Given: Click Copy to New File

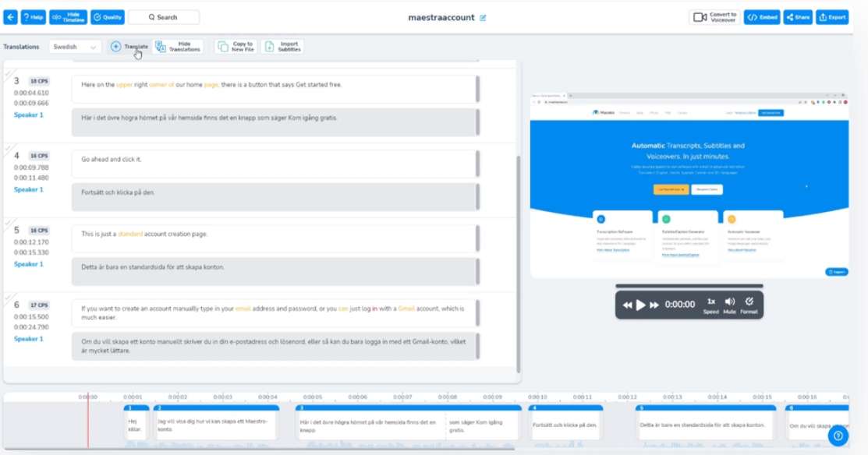Looking at the screenshot, I should (236, 47).
